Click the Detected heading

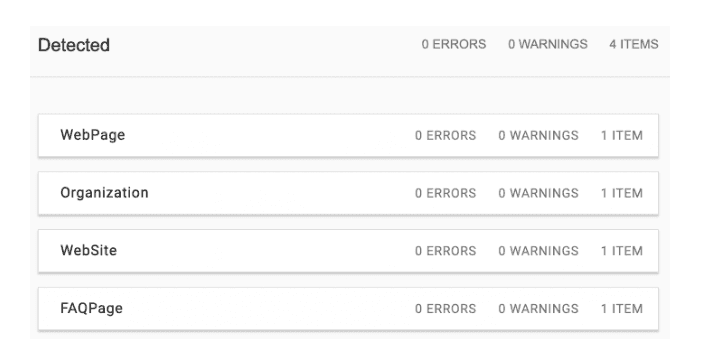(74, 45)
